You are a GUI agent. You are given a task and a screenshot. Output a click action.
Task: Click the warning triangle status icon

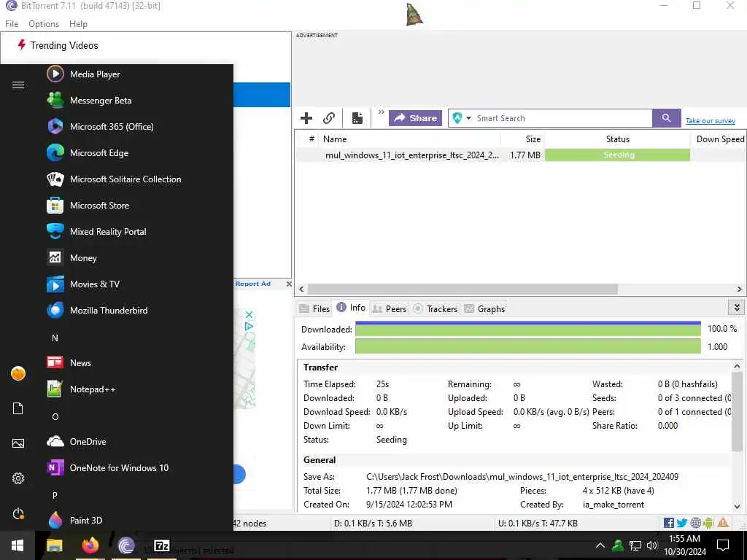(723, 523)
